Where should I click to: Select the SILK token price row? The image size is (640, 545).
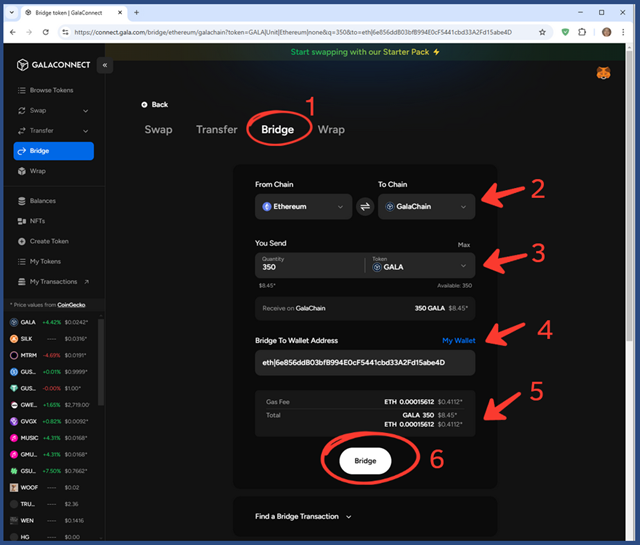click(49, 339)
